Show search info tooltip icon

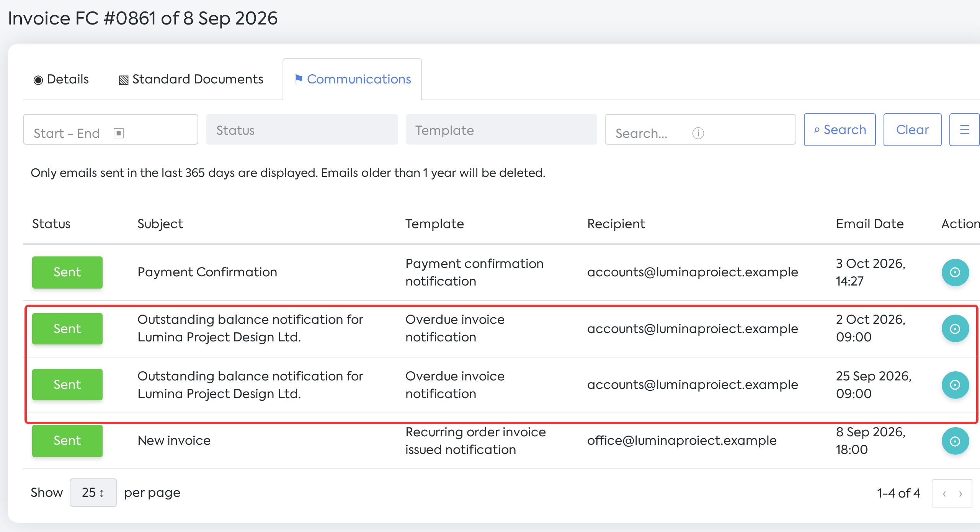(x=698, y=133)
